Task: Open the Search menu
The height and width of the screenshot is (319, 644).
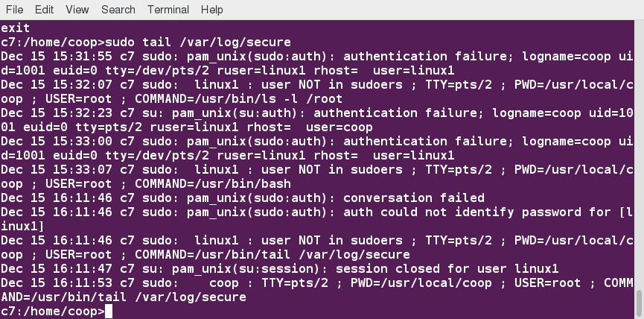Action: click(118, 10)
